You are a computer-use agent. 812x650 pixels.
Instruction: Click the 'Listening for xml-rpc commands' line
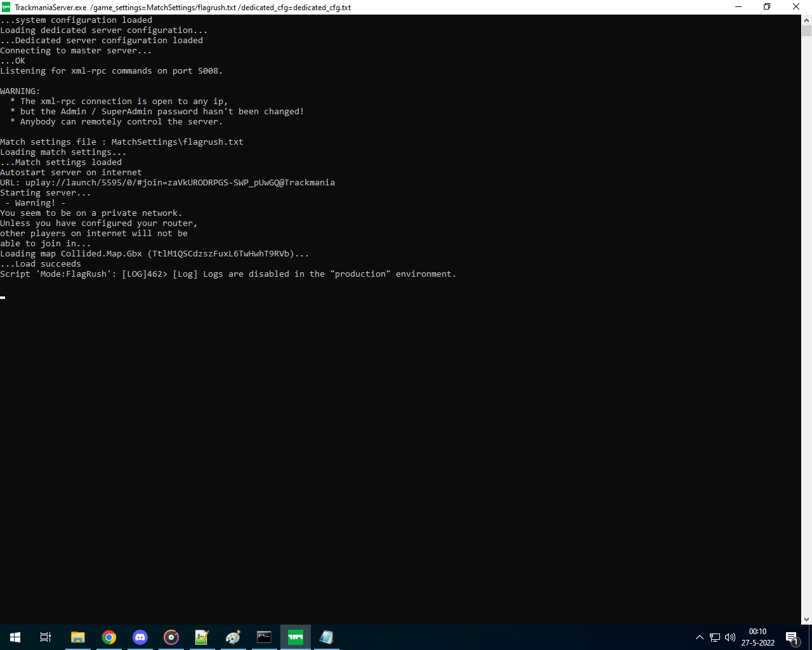pos(112,71)
